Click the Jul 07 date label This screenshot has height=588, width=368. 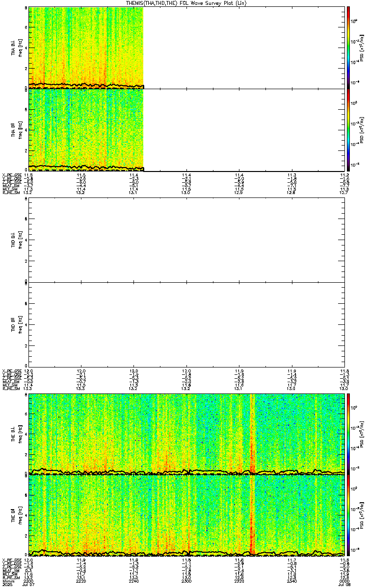[x=29, y=585]
